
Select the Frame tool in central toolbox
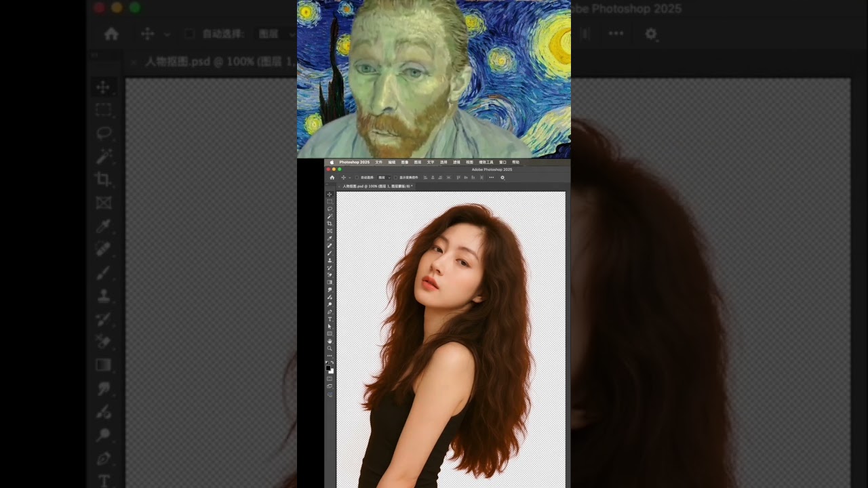[330, 231]
